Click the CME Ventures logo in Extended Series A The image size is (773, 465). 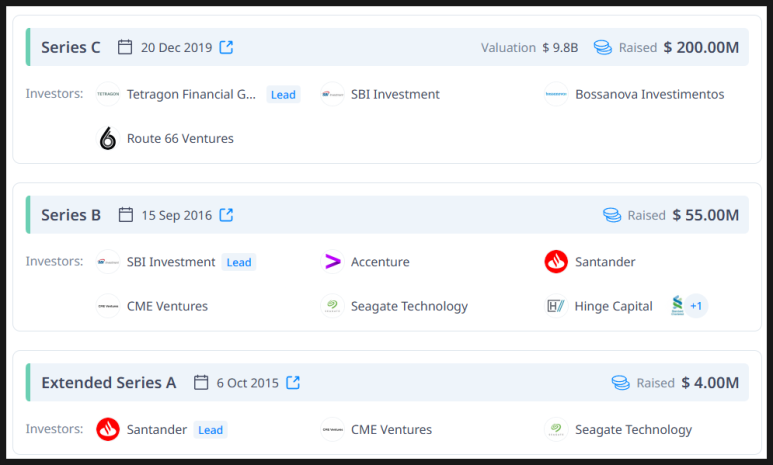332,429
